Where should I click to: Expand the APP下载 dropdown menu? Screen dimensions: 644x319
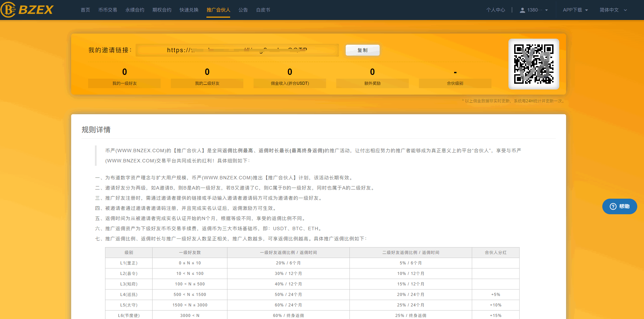[x=575, y=10]
